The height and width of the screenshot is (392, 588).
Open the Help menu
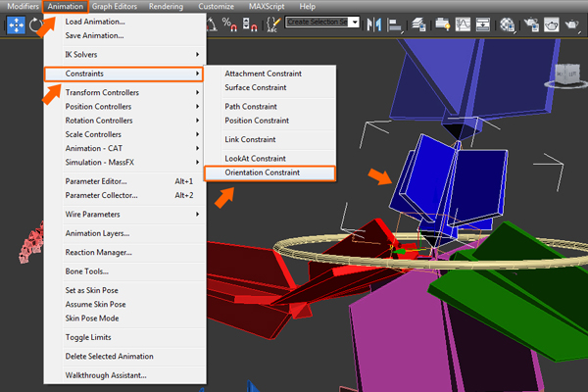[307, 7]
